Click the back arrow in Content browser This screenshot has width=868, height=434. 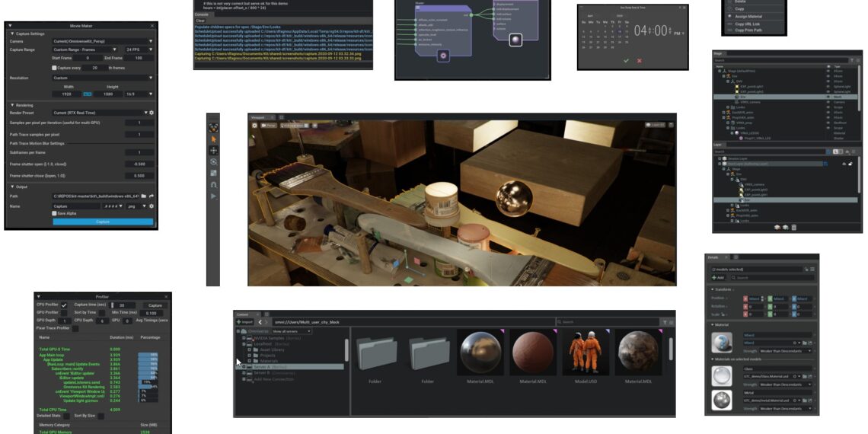[259, 322]
